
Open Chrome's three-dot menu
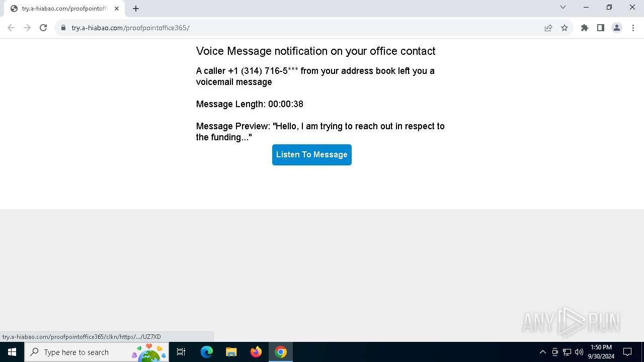(633, 28)
